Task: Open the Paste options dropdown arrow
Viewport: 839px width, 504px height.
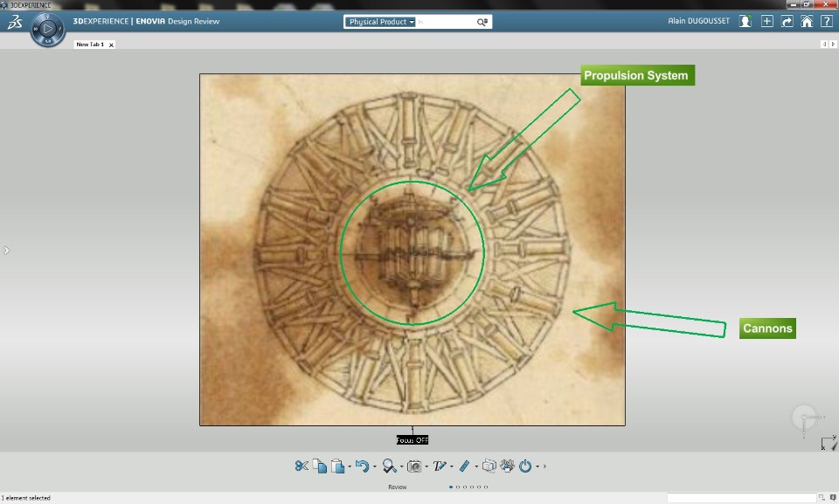Action: (x=350, y=466)
